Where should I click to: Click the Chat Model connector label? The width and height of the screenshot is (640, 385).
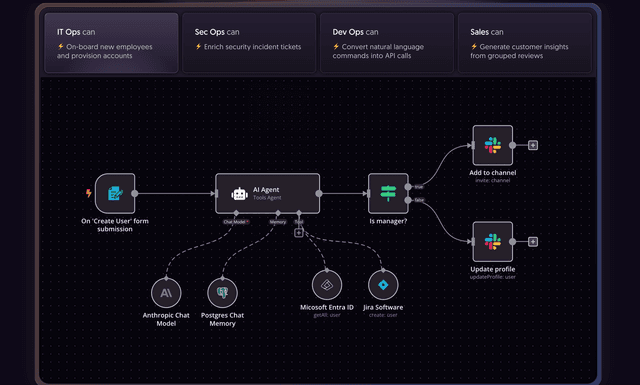point(236,222)
